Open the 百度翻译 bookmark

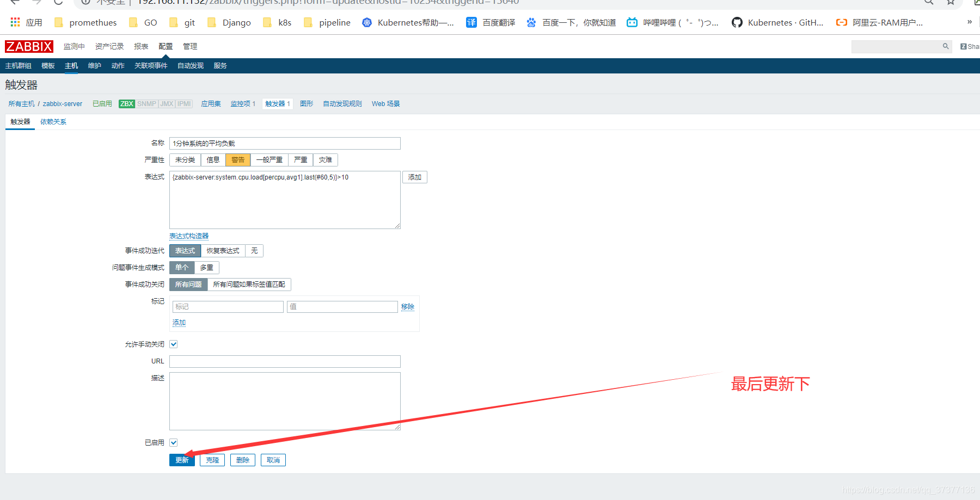[491, 22]
